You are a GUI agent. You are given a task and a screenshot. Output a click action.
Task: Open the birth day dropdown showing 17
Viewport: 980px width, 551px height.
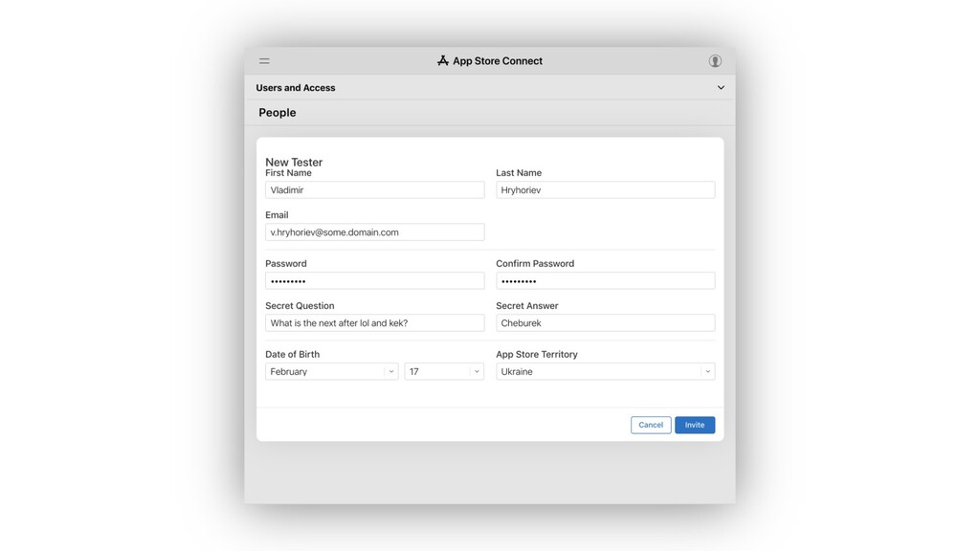point(444,372)
